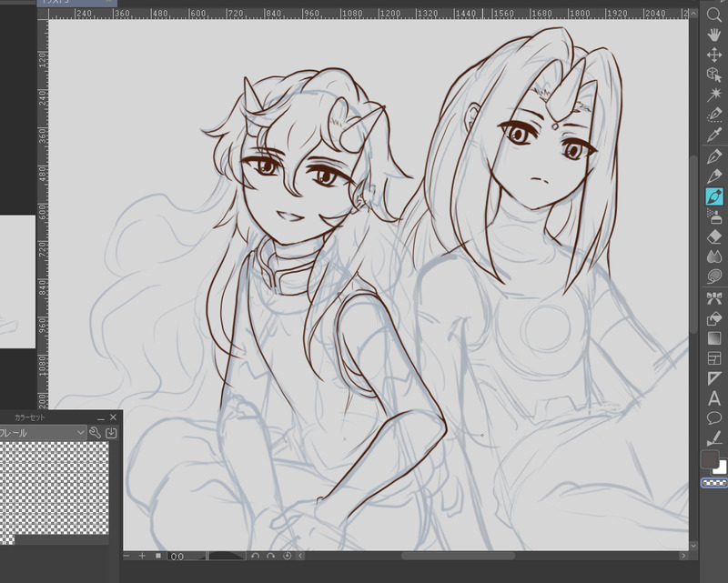Click the horizontal scrollbar thumb

458,556
